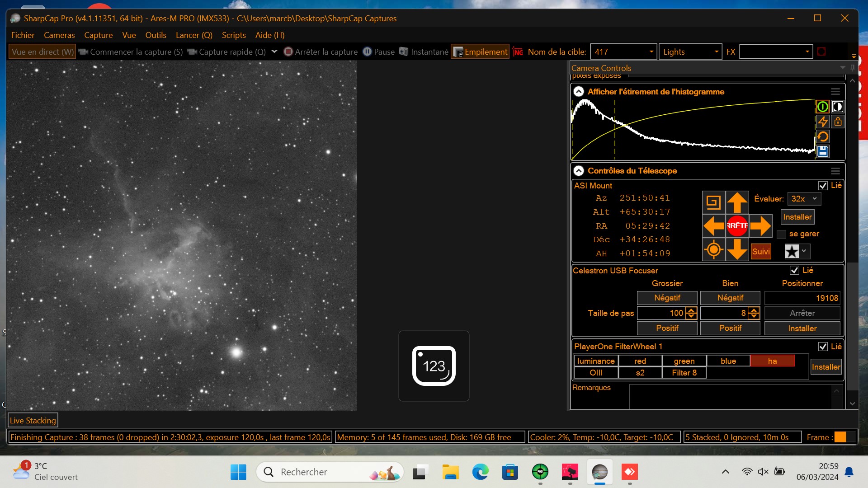
Task: Toggle the histogram stretch power icon
Action: (x=823, y=107)
